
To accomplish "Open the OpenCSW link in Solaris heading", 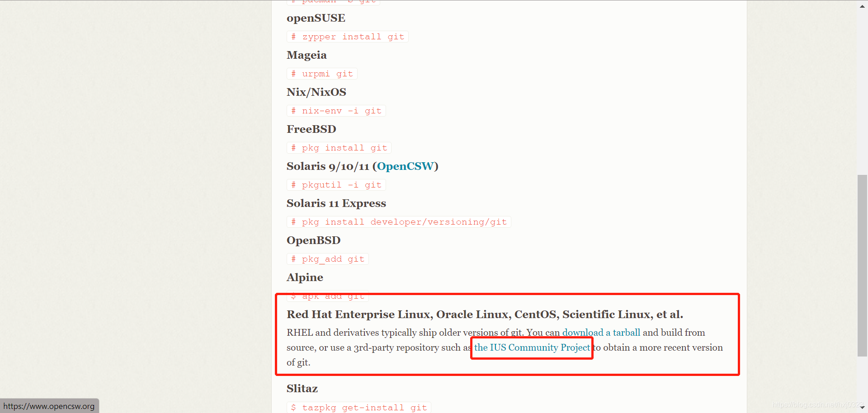I will [x=405, y=166].
